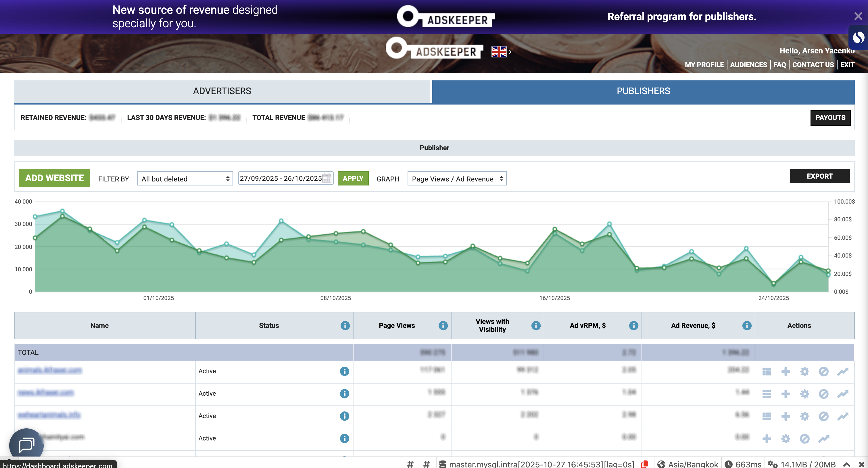
Task: Click the block icon in first website row
Action: (x=823, y=371)
